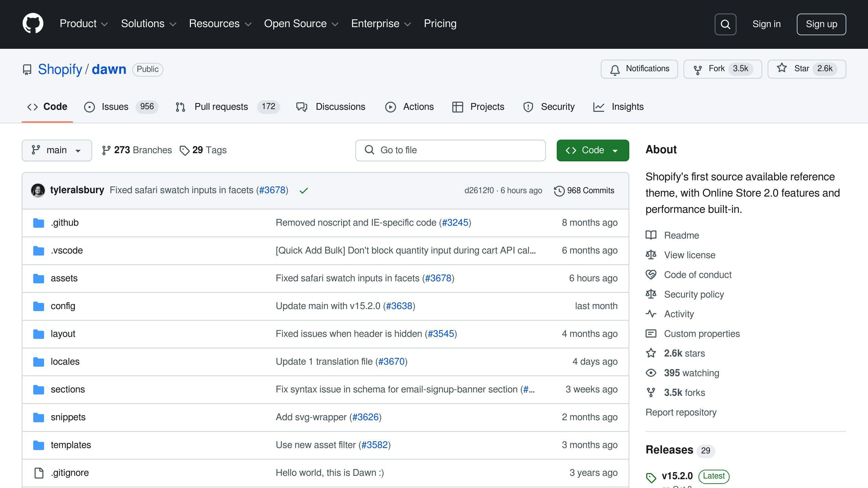Click the 2.6k stars link

[684, 353]
